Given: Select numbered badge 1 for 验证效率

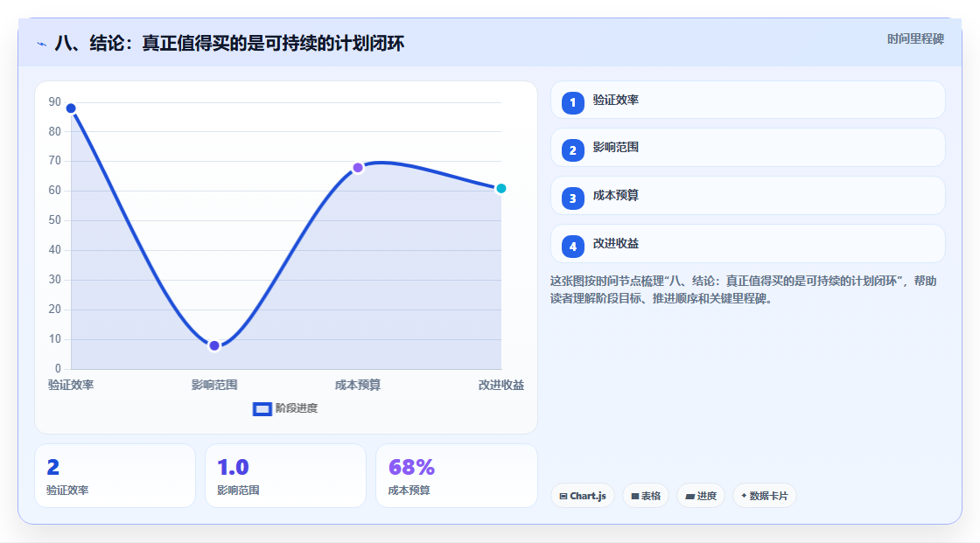Looking at the screenshot, I should (x=572, y=103).
